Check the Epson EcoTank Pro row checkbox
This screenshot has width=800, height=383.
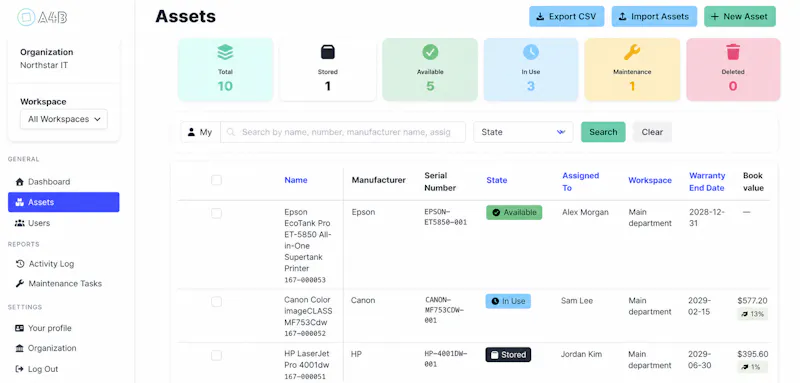(216, 213)
